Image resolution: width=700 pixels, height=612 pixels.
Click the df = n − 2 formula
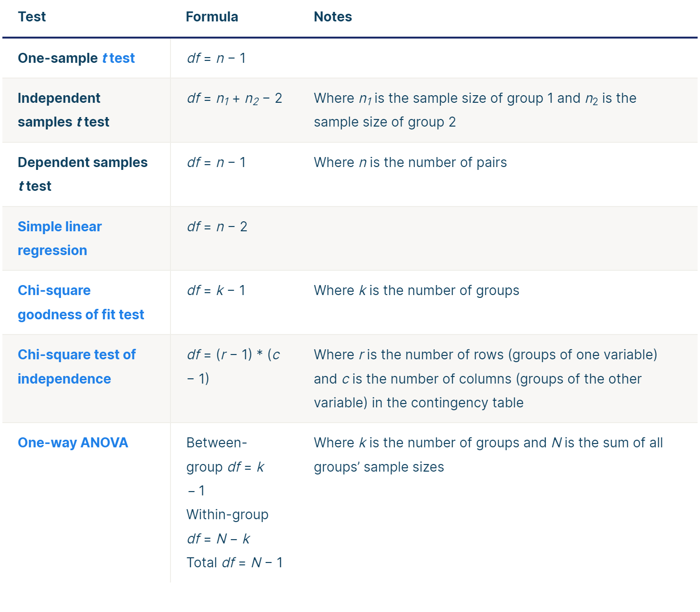[217, 227]
